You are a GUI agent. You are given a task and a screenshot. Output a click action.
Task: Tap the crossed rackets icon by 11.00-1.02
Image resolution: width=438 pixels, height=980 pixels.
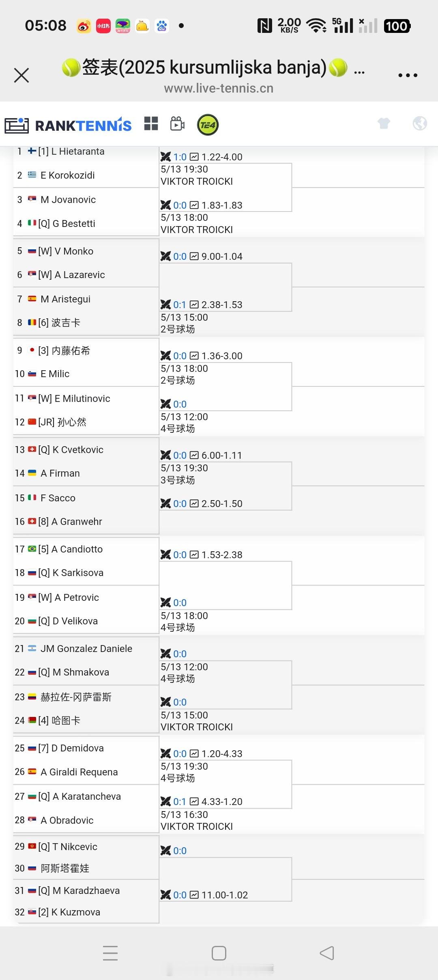pos(165,895)
